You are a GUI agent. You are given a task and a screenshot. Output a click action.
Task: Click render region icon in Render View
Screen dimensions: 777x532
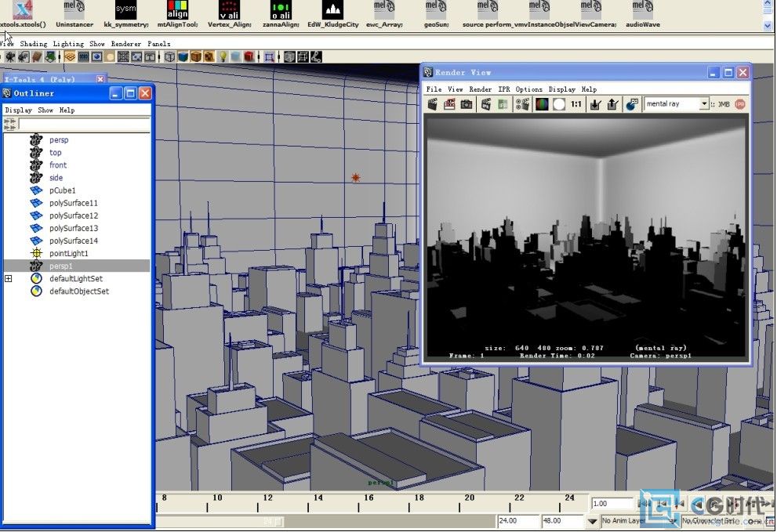click(449, 104)
